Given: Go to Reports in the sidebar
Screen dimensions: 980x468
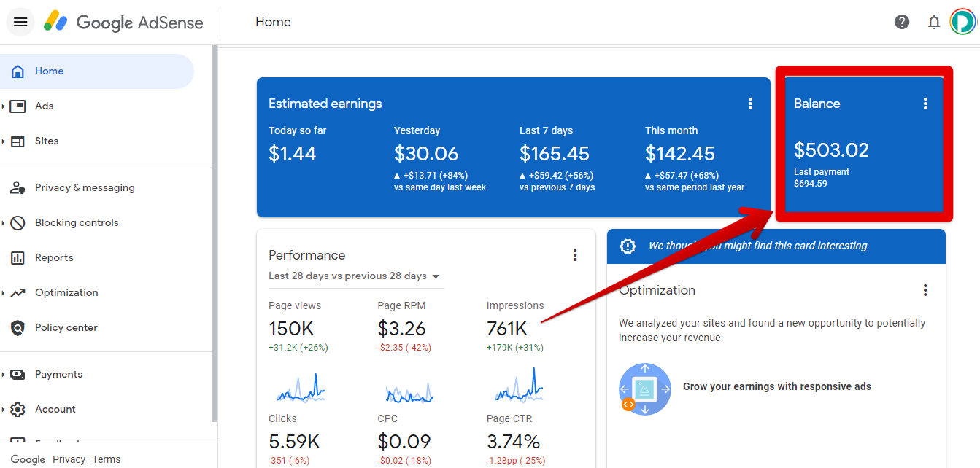Looking at the screenshot, I should [x=54, y=258].
